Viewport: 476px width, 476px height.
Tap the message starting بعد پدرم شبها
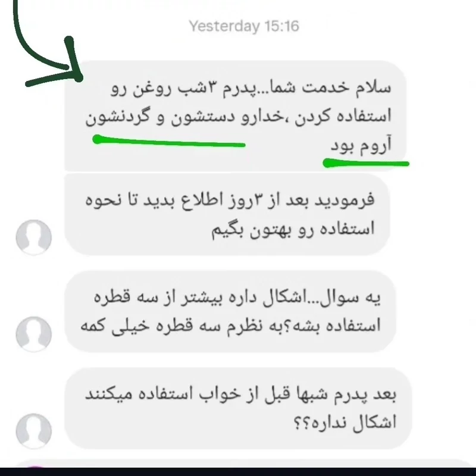pyautogui.click(x=237, y=408)
